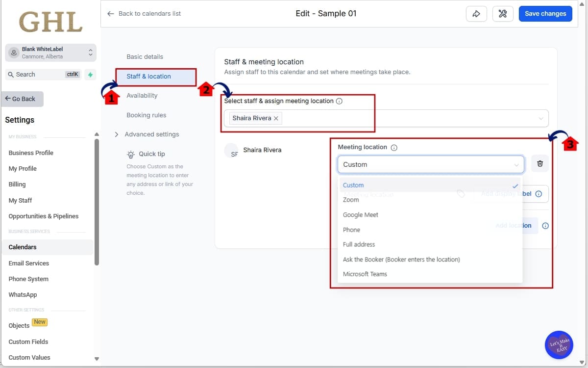Select Calendars in the settings sidebar
This screenshot has width=588, height=368.
point(23,247)
